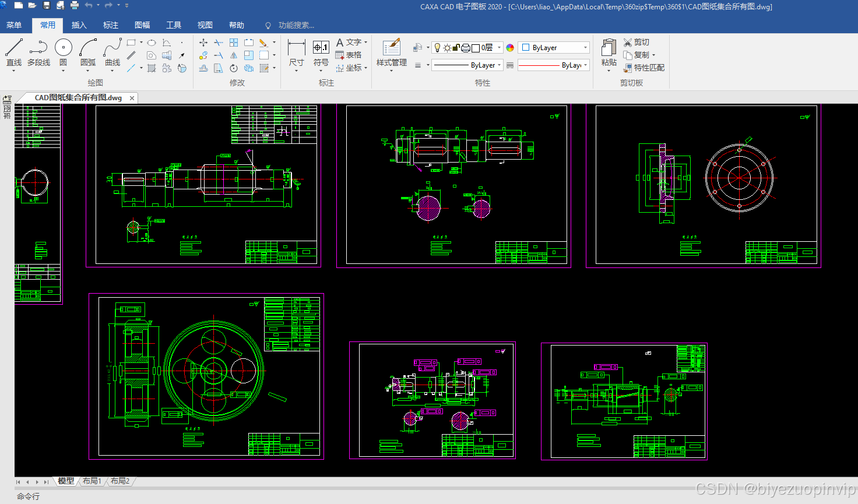Image resolution: width=858 pixels, height=504 pixels.
Task: Click the 功能搜索 search field
Action: [x=296, y=25]
